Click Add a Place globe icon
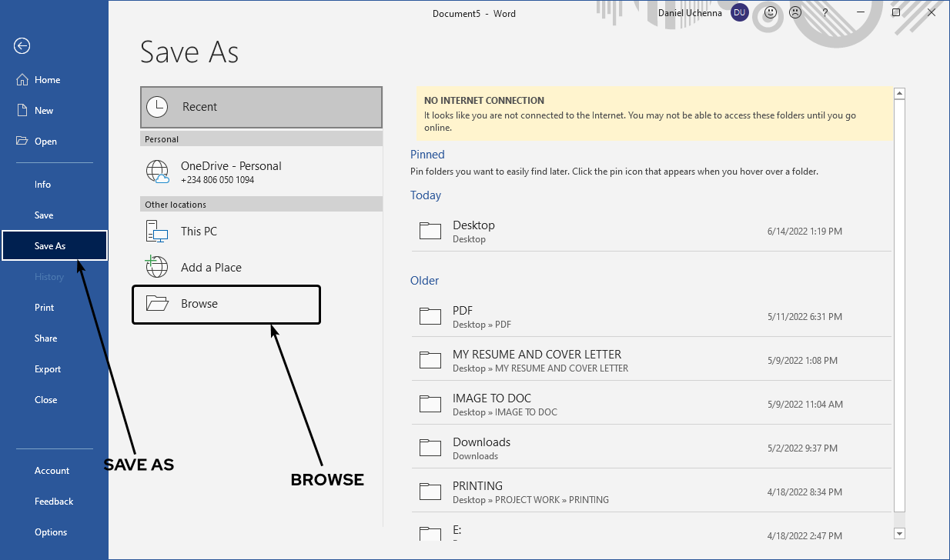 click(x=157, y=267)
